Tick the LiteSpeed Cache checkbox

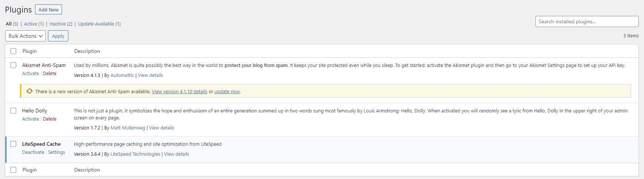[13, 144]
